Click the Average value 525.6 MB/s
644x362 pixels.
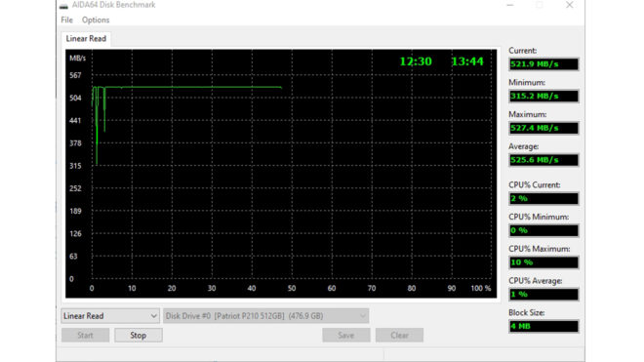pyautogui.click(x=543, y=160)
